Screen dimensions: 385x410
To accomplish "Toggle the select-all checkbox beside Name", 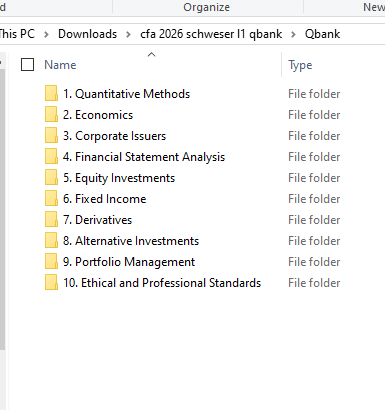I will [x=27, y=65].
